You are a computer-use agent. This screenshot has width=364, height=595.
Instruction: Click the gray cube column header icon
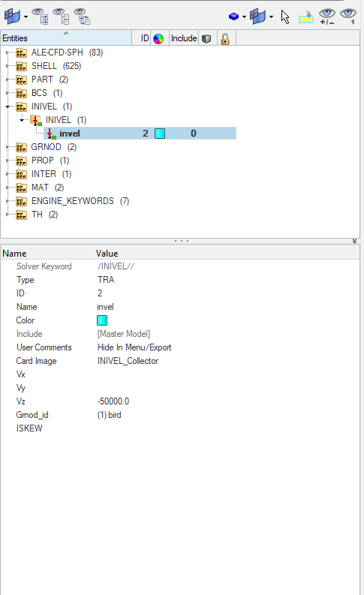coord(206,39)
